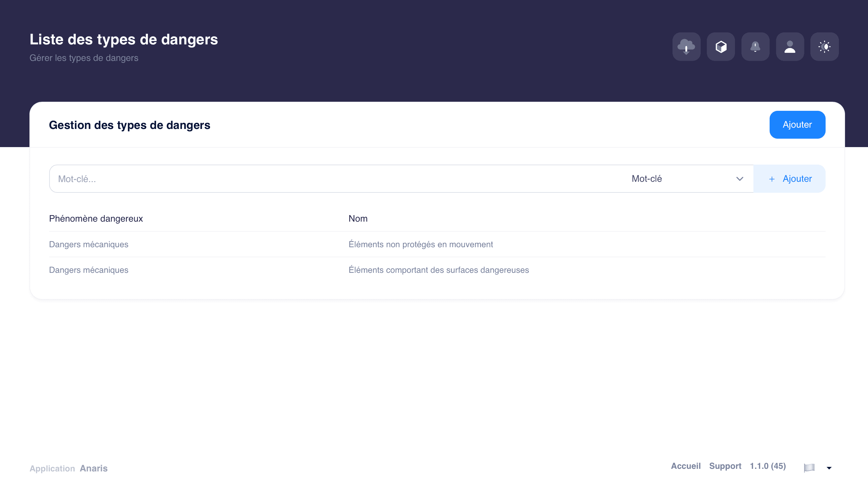This screenshot has height=486, width=868.
Task: Click the Phénomène dangereux column header
Action: click(96, 219)
